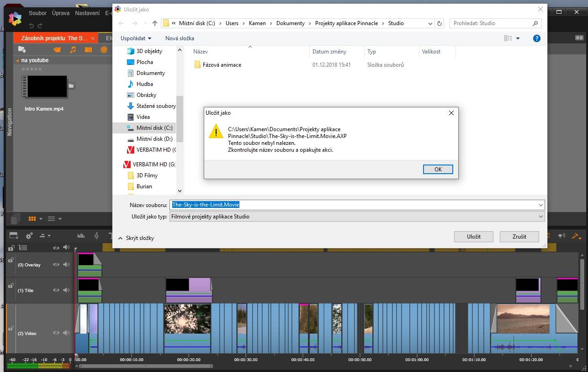
Task: Click the help question mark icon
Action: 537,38
